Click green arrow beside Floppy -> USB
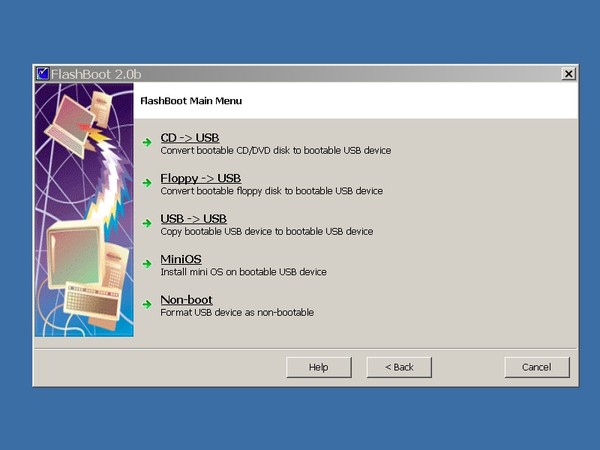Viewport: 600px width, 450px height. click(x=147, y=183)
